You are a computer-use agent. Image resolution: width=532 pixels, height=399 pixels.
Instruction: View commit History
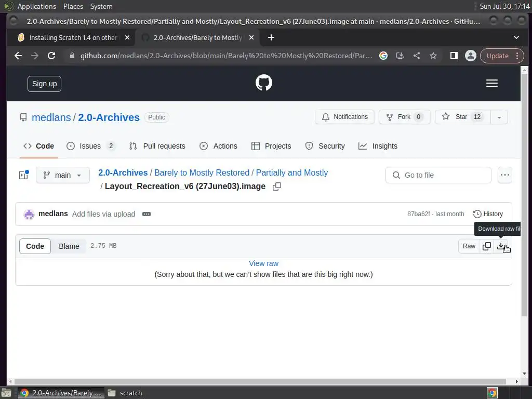tap(488, 214)
